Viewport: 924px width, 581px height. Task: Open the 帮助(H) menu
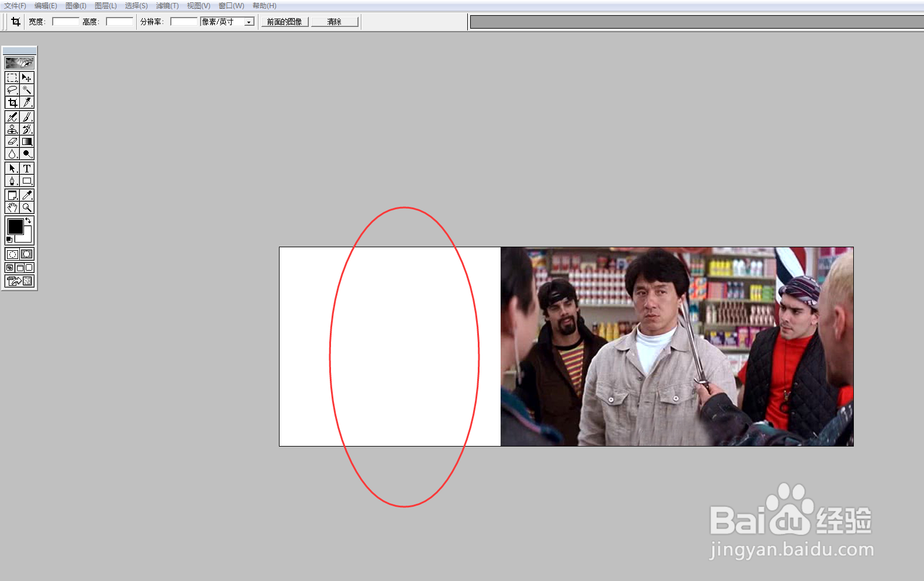(x=264, y=6)
